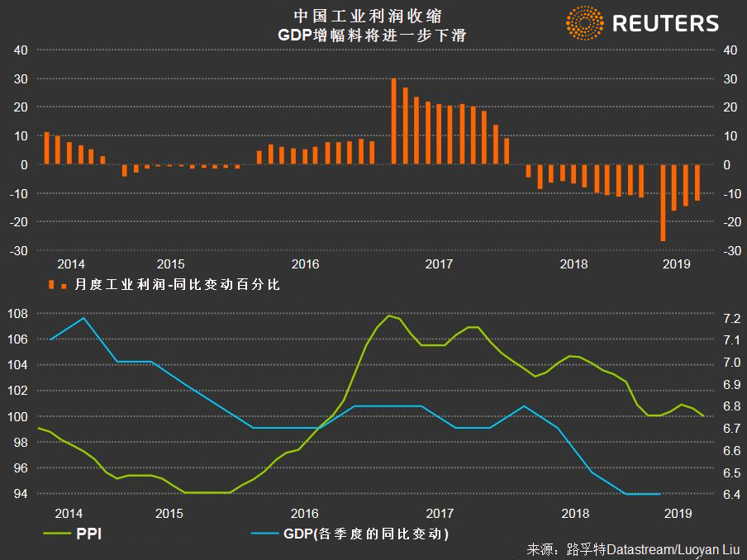
Task: Click the 108 value on the PPI axis
Action: (17, 314)
